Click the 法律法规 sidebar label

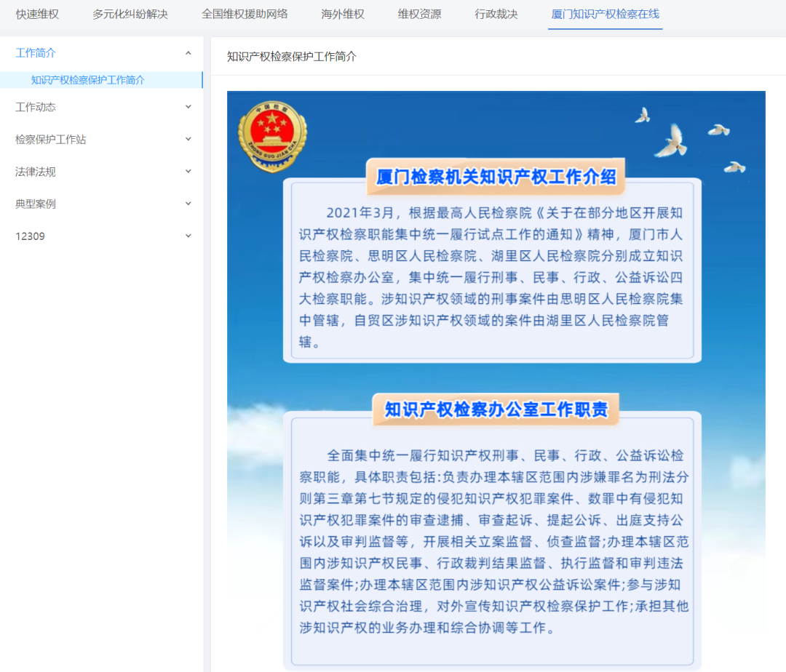tap(36, 172)
